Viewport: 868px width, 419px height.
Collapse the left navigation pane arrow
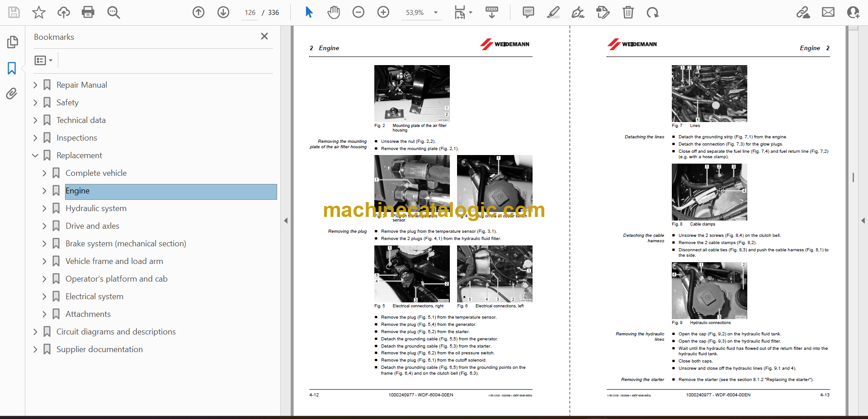click(286, 221)
